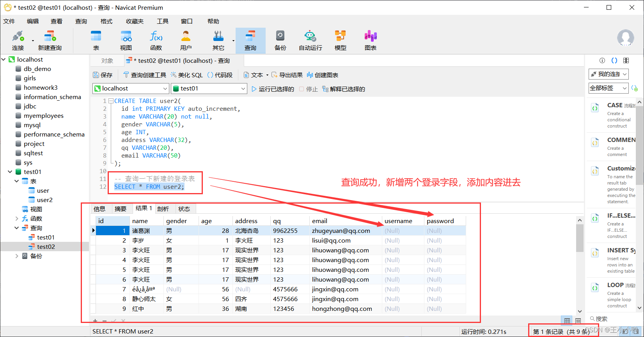Screen dimensions: 644x337
Task: Select the user2 table in tree
Action: click(x=45, y=200)
